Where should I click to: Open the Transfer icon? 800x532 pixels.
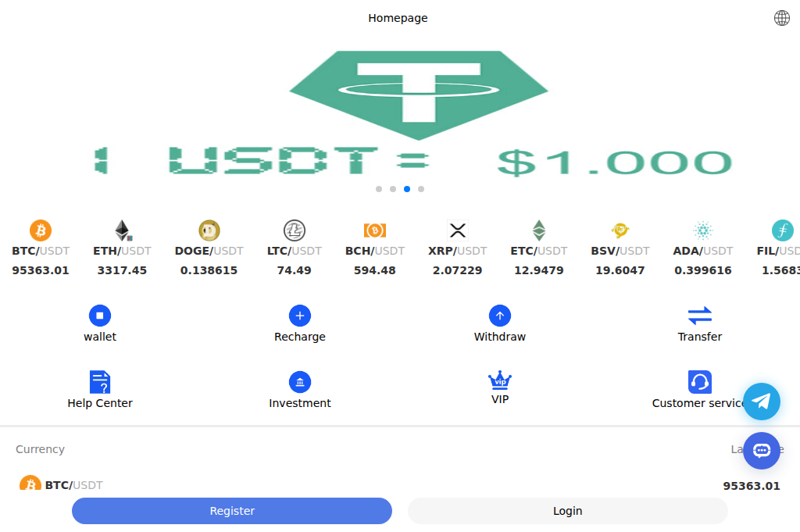tap(700, 316)
